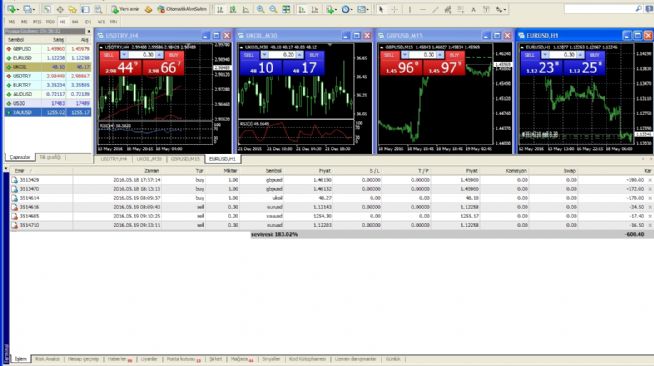The height and width of the screenshot is (366, 654).
Task: Click the BUY button on UKOIL chart
Action: [314, 55]
